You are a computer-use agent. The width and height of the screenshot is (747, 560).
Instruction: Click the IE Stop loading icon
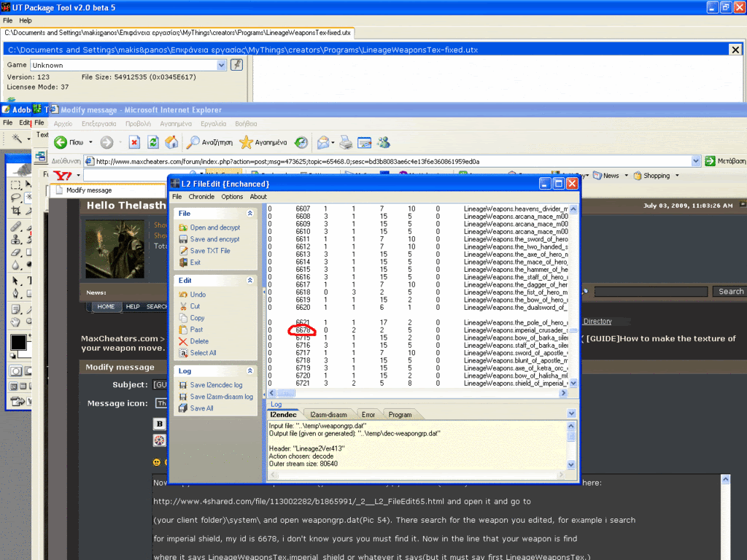click(134, 142)
